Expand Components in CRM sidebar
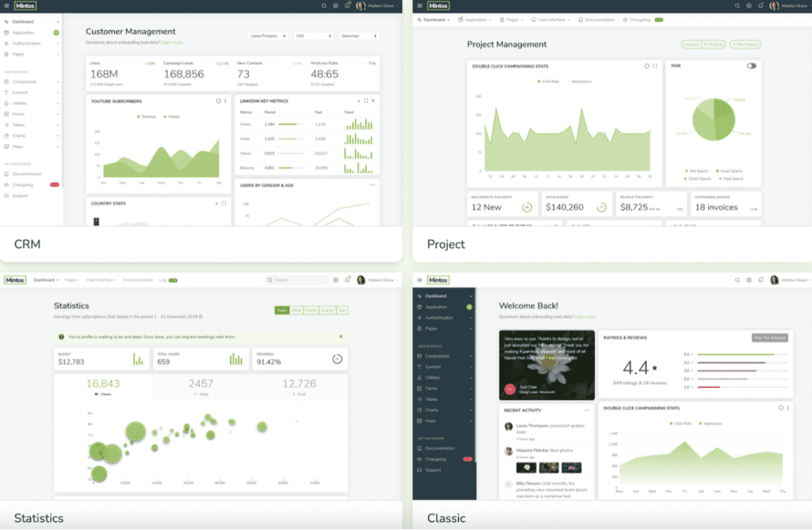 pos(32,82)
